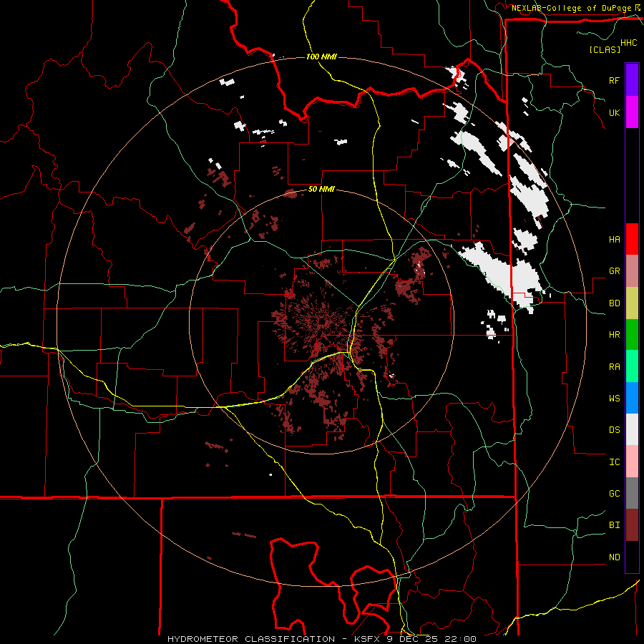The image size is (644, 644).
Task: Click the HA legend label
Action: tap(614, 240)
